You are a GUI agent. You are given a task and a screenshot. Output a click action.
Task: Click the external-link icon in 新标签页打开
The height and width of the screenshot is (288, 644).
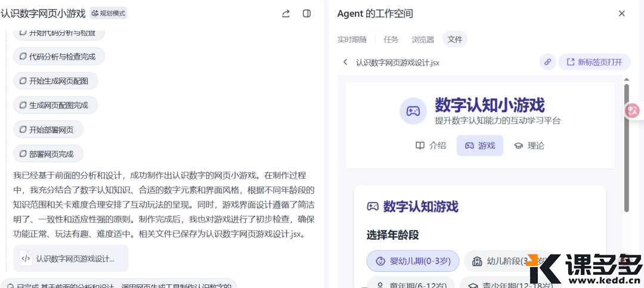[x=571, y=62]
